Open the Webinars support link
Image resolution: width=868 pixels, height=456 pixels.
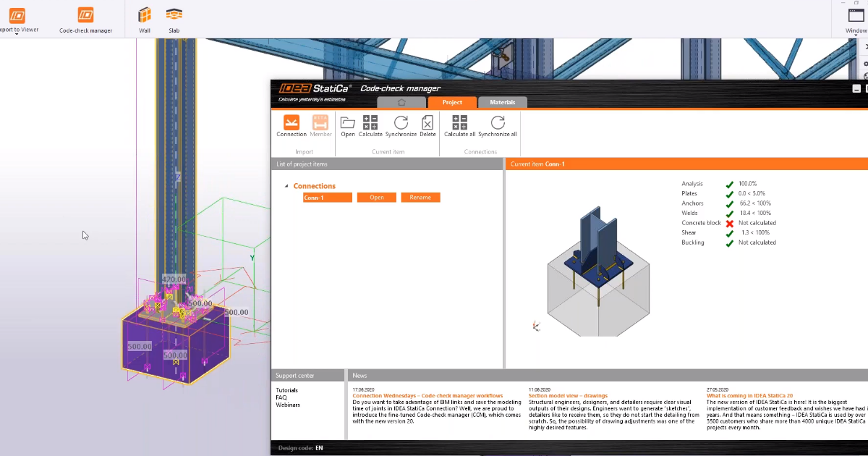click(x=288, y=405)
